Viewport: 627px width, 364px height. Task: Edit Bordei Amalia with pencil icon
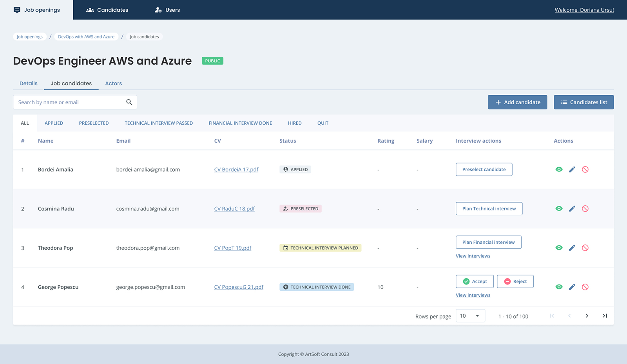click(x=572, y=169)
